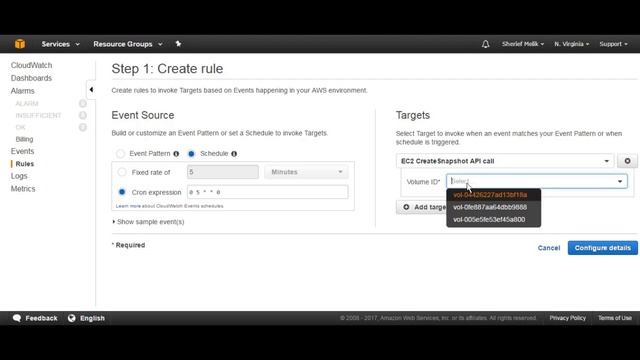The width and height of the screenshot is (640, 360).
Task: Open the notifications bell
Action: [485, 44]
